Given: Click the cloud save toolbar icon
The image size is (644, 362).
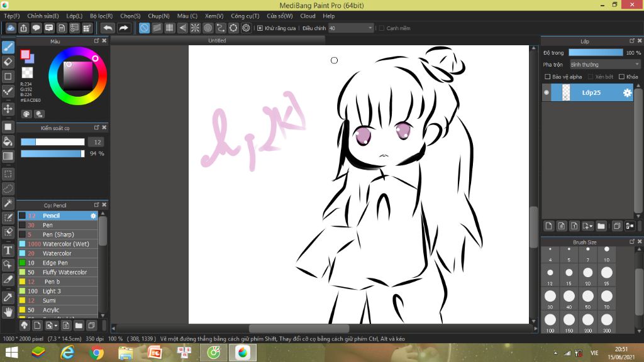Looking at the screenshot, I should (11, 28).
